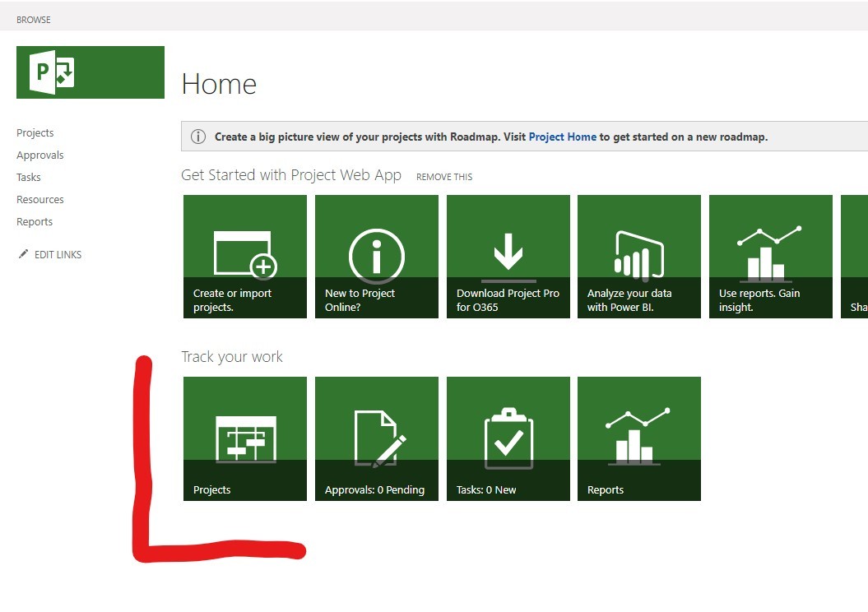868x612 pixels.
Task: Click the Analyze your data with Power BI caption
Action: (629, 300)
